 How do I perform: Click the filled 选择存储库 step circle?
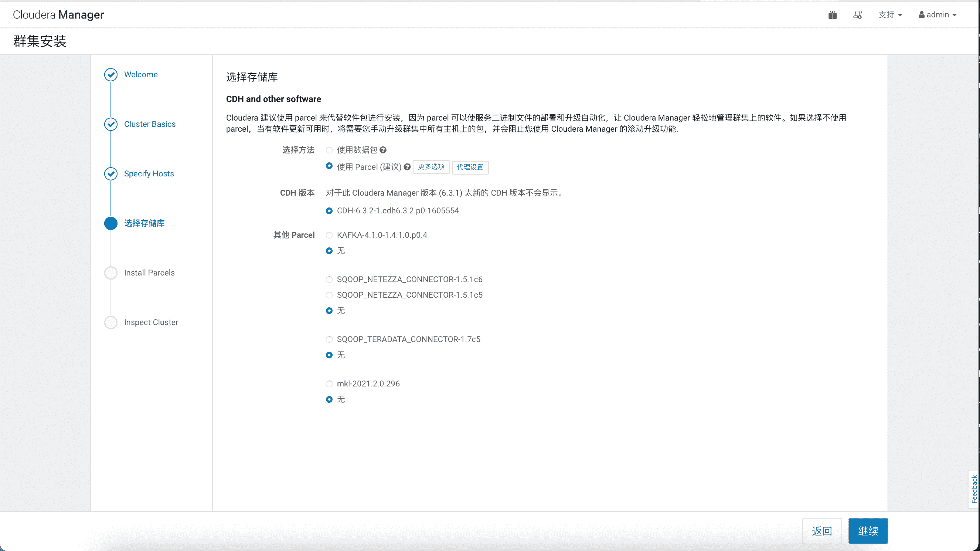coord(111,223)
